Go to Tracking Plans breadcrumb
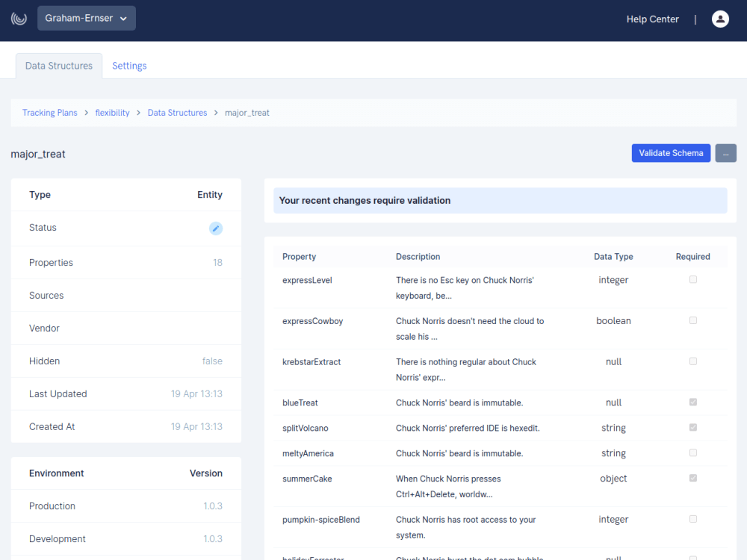747x560 pixels. coord(49,113)
